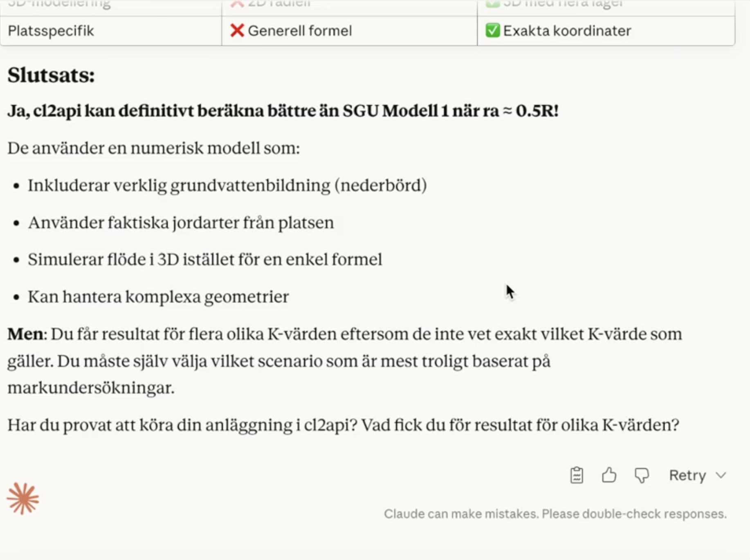Click the closing question Har du provat
This screenshot has width=750, height=560.
(x=343, y=425)
